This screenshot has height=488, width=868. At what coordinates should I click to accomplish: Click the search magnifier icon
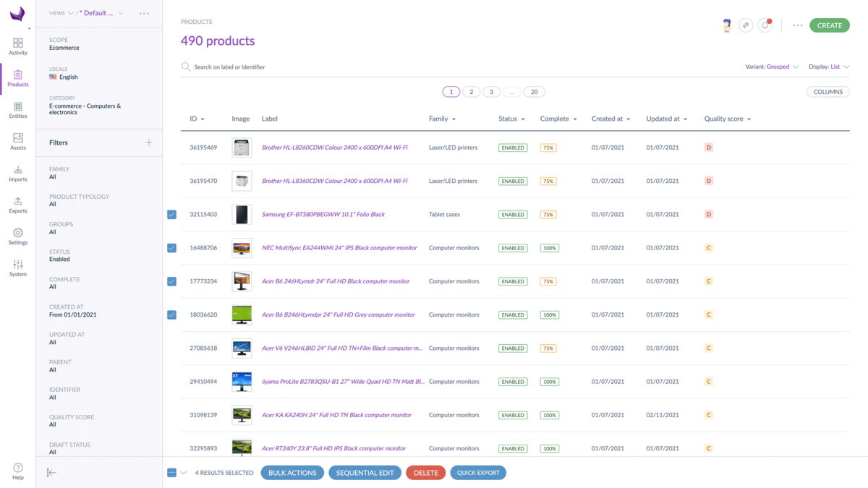(186, 67)
